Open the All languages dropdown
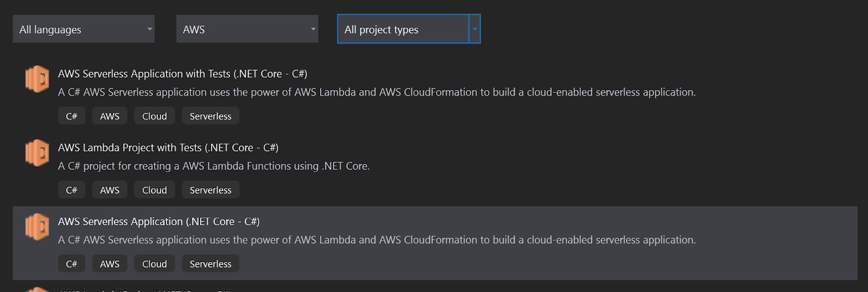The image size is (868, 292). point(84,29)
